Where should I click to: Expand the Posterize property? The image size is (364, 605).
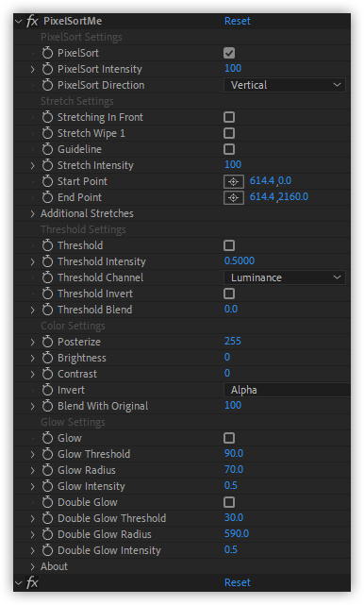[33, 342]
